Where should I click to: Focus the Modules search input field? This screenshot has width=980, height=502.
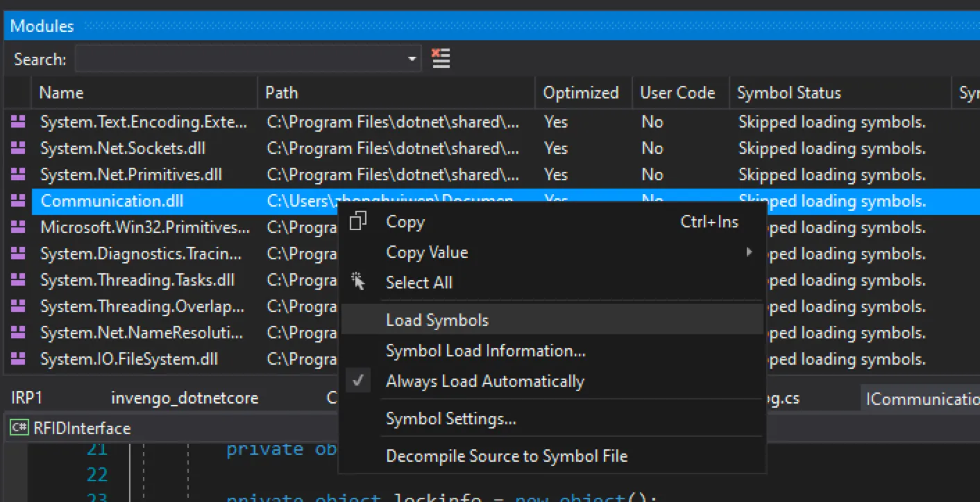239,59
